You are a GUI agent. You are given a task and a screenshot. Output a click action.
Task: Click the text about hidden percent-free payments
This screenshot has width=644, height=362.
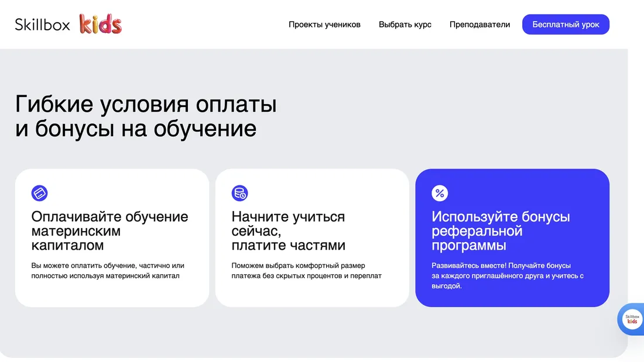306,270
